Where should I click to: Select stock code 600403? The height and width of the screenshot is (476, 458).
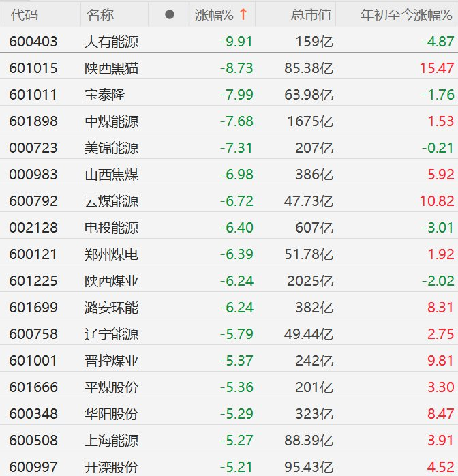coord(33,42)
